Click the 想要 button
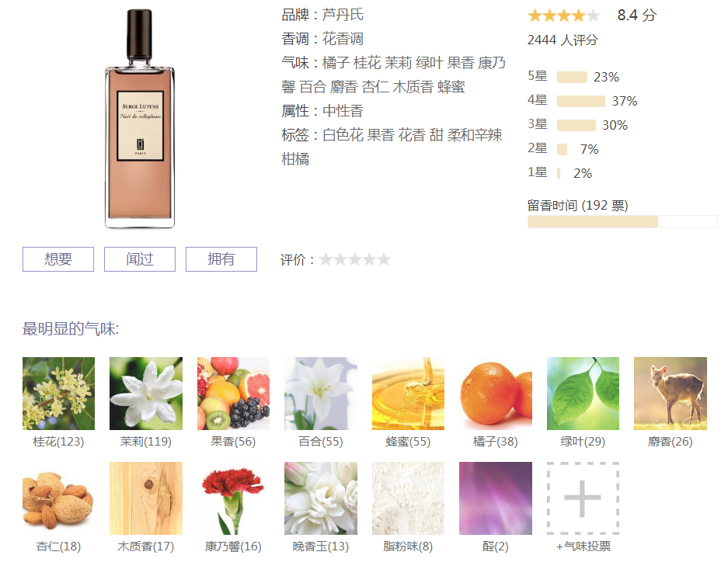Image resolution: width=728 pixels, height=583 pixels. point(58,259)
